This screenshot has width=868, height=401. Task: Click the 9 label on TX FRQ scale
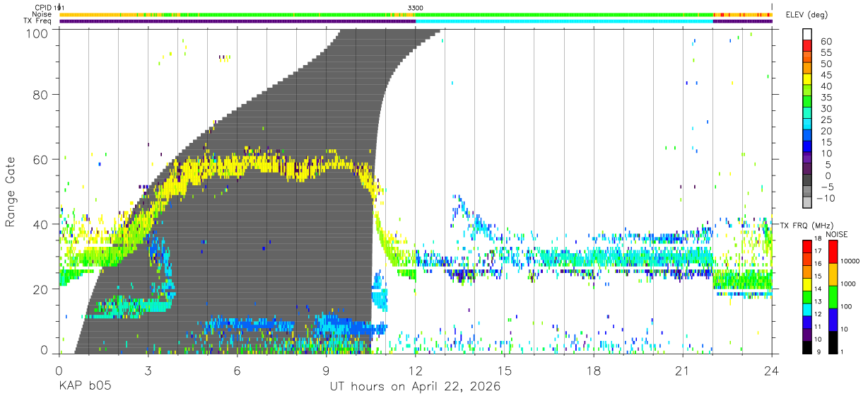[x=819, y=351]
